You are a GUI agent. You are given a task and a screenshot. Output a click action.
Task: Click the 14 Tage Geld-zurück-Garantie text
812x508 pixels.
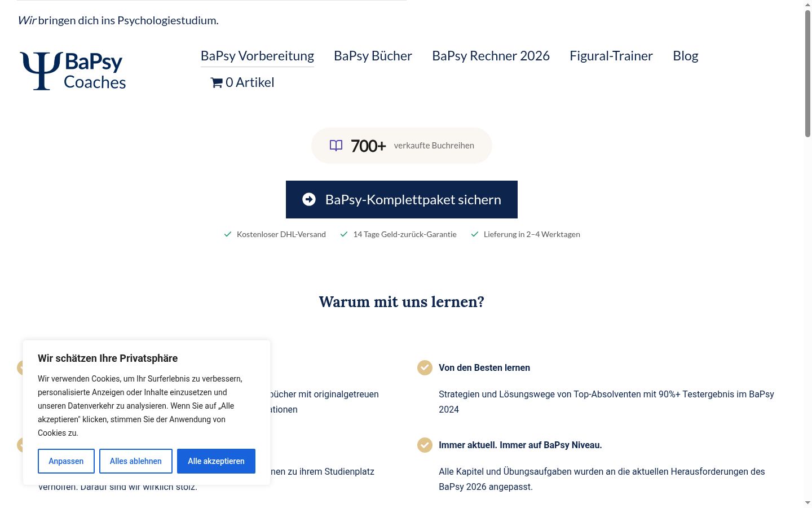tap(405, 234)
